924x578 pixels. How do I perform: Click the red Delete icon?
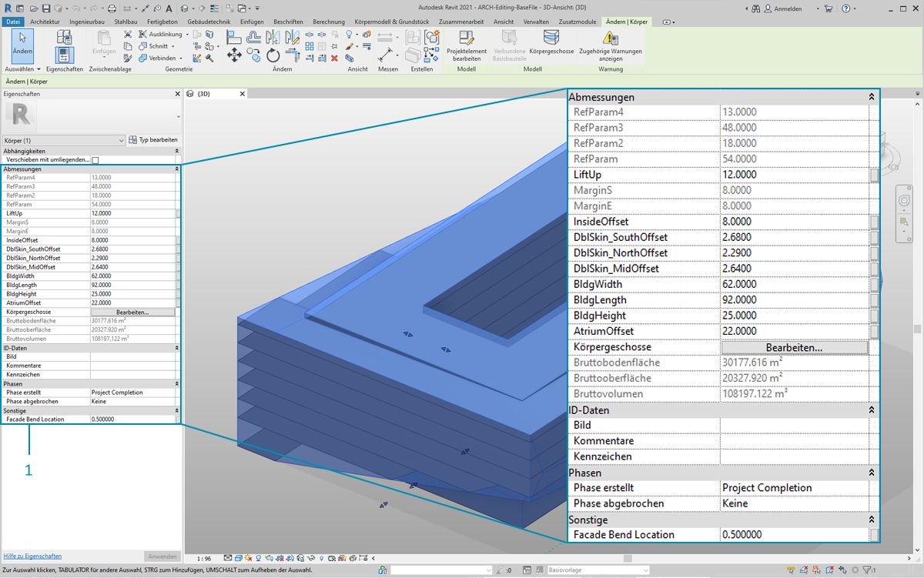334,58
